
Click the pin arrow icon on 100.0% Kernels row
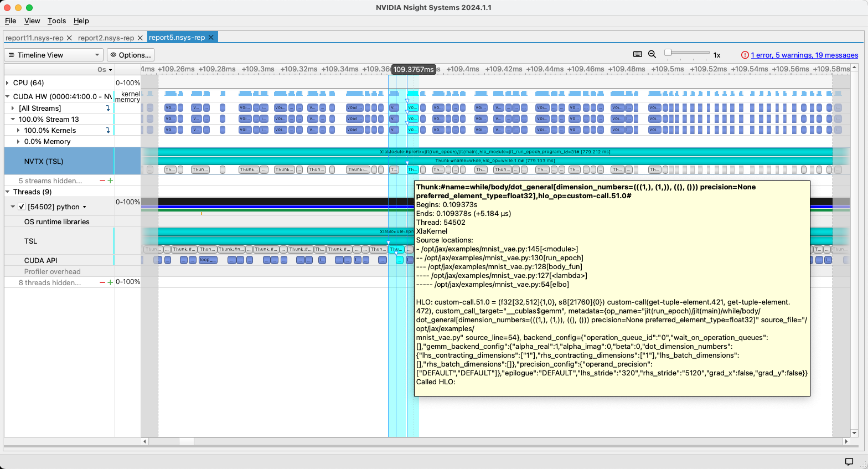click(108, 130)
